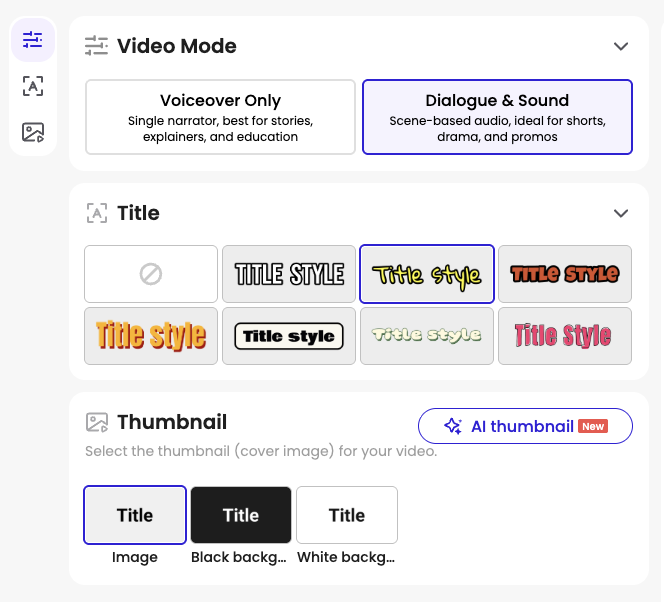Open the AI thumbnail generator
The height and width of the screenshot is (602, 664).
point(525,426)
